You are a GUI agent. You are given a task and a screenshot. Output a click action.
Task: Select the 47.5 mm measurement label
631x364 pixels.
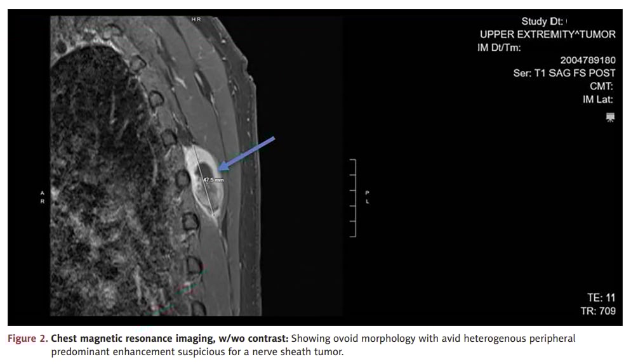pyautogui.click(x=213, y=181)
